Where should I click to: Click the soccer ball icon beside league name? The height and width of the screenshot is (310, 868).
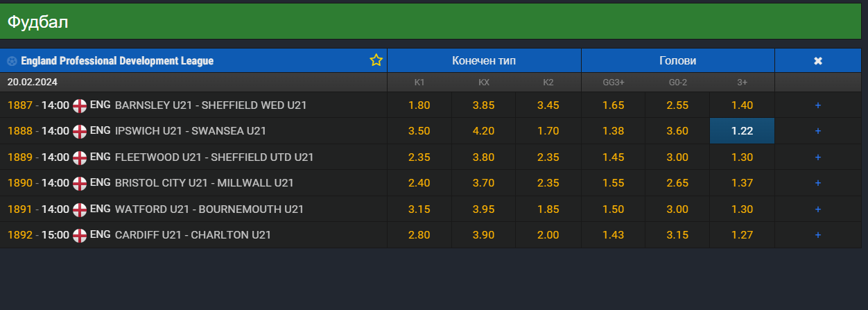click(x=12, y=61)
